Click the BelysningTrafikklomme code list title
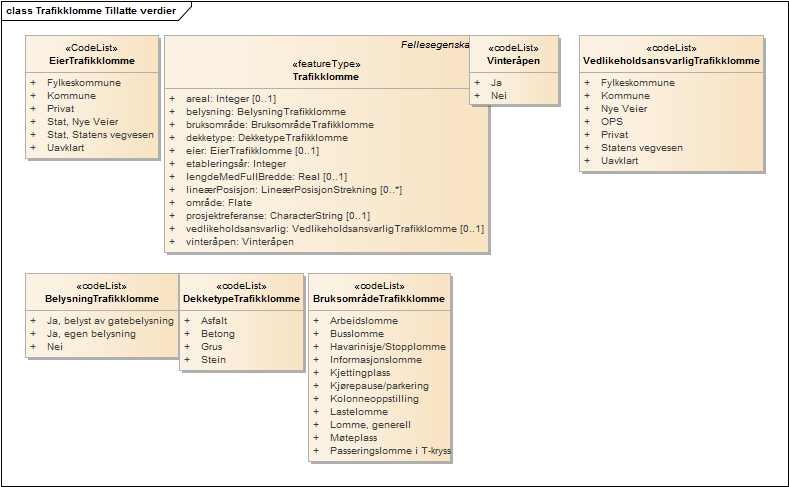Viewport: 789px width, 487px height. (x=102, y=299)
